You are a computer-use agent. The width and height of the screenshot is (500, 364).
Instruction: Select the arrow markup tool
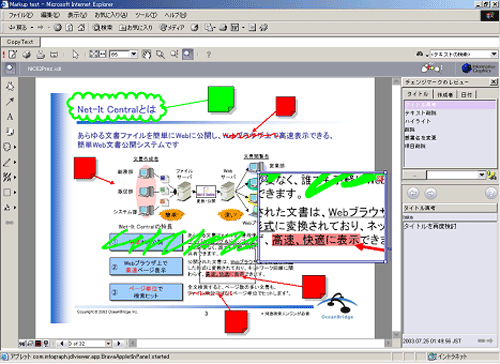pos(10,101)
